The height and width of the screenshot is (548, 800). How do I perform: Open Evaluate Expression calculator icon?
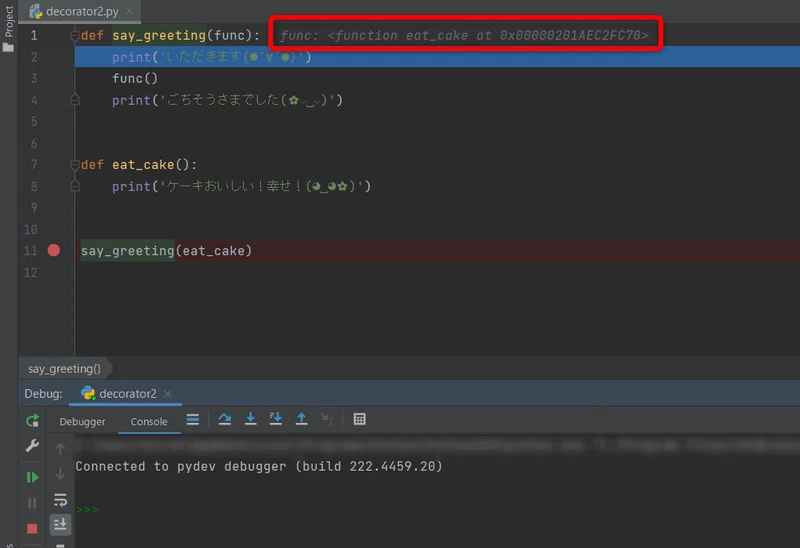click(359, 419)
